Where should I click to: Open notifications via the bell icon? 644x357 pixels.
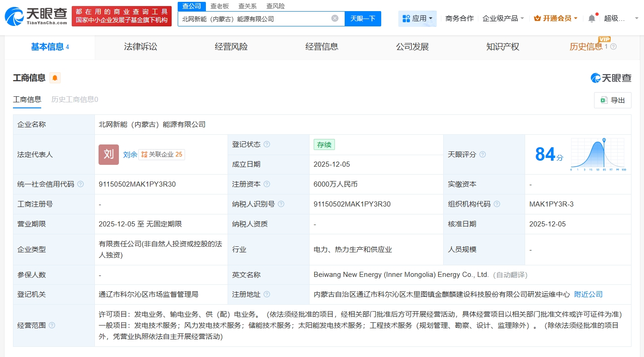(591, 17)
